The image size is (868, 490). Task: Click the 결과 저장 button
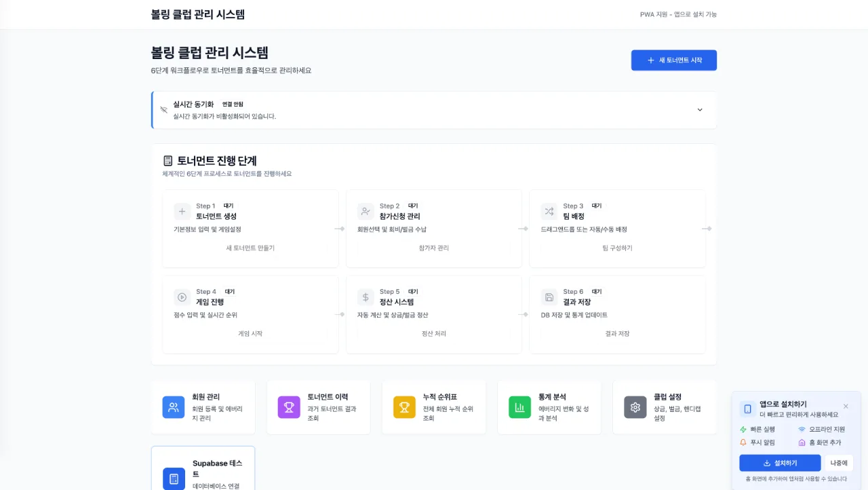pos(617,334)
